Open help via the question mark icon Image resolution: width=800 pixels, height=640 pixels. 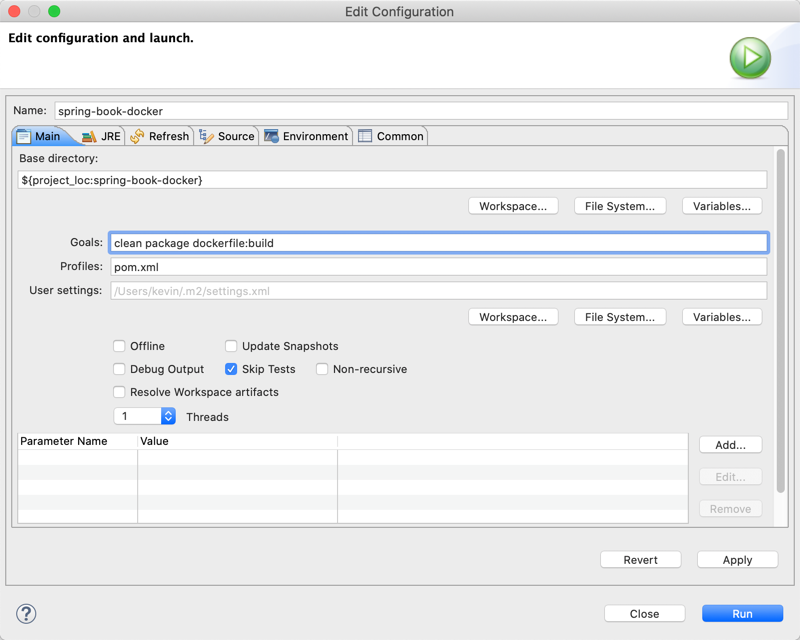[27, 614]
